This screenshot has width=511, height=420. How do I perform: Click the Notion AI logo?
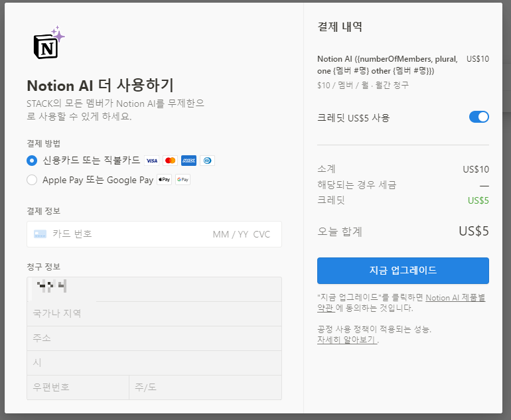pyautogui.click(x=49, y=42)
